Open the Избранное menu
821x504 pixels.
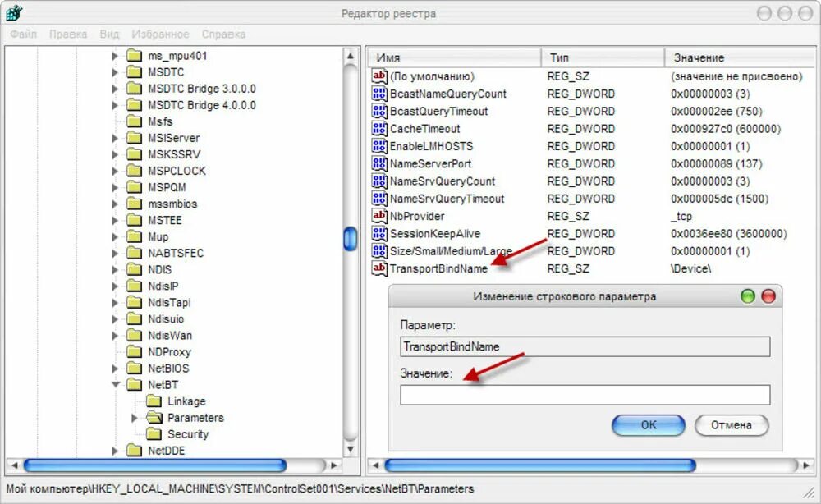point(163,34)
